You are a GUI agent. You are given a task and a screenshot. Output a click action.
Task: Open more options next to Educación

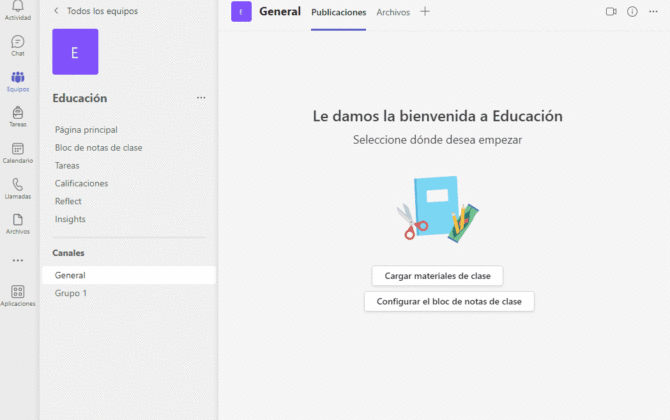201,98
